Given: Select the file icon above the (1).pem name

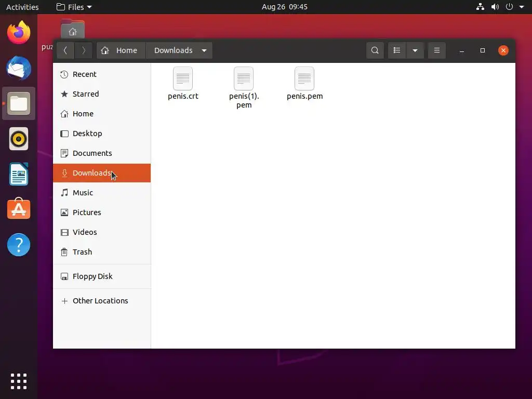Looking at the screenshot, I should (244, 78).
